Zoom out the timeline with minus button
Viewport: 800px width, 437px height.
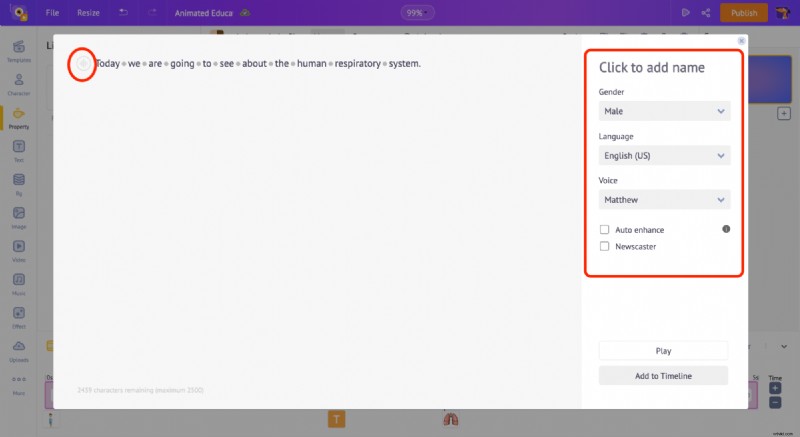775,402
